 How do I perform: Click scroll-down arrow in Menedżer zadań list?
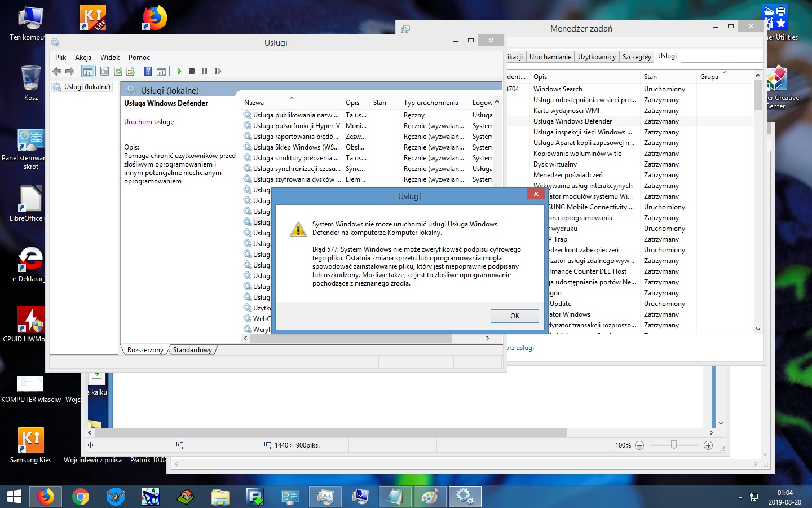tap(758, 329)
